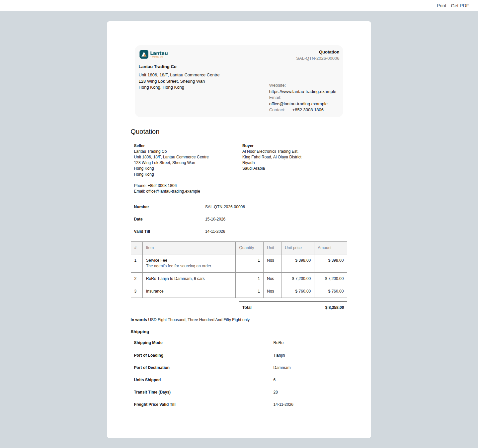Select the Buyer label
The image size is (478, 448).
point(248,146)
